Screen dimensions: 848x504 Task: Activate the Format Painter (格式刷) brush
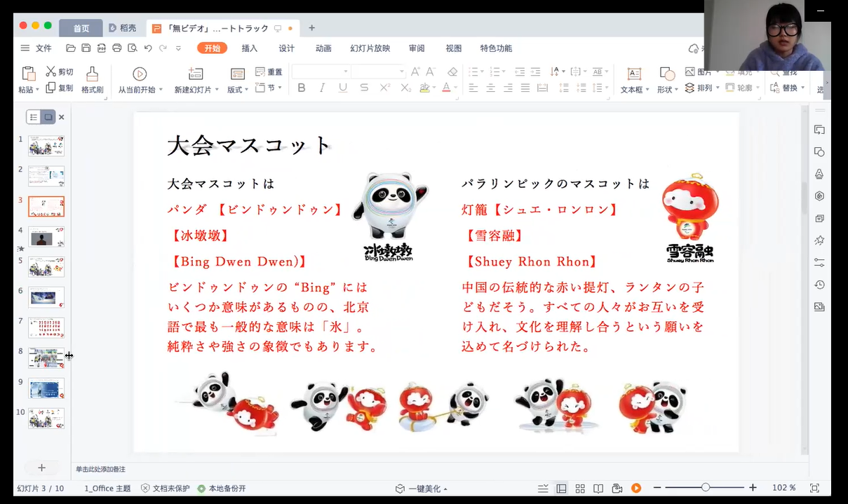click(x=92, y=80)
